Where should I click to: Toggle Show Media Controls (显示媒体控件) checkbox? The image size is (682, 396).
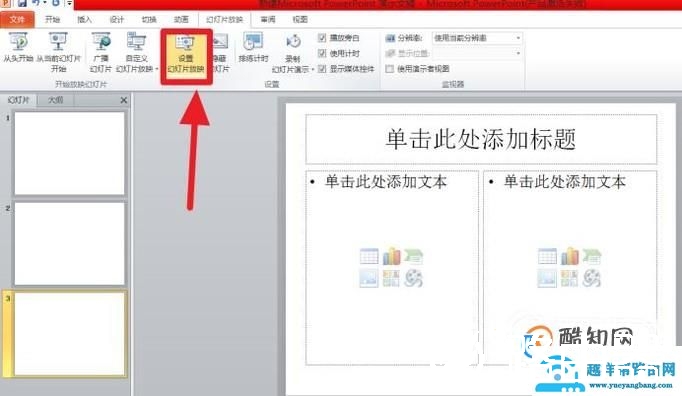click(x=322, y=68)
